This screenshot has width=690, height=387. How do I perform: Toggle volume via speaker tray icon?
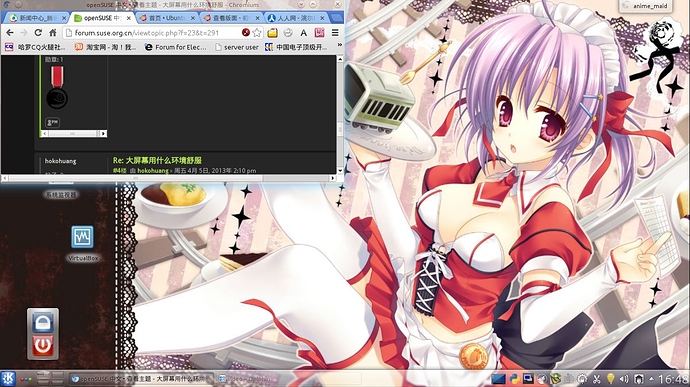coord(624,378)
